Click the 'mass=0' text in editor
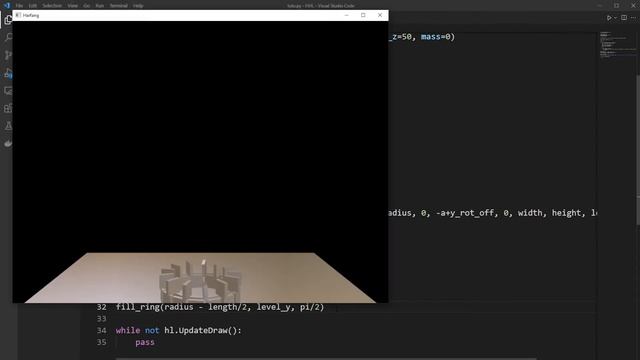Screen dimensions: 640x360 pyautogui.click(x=436, y=37)
